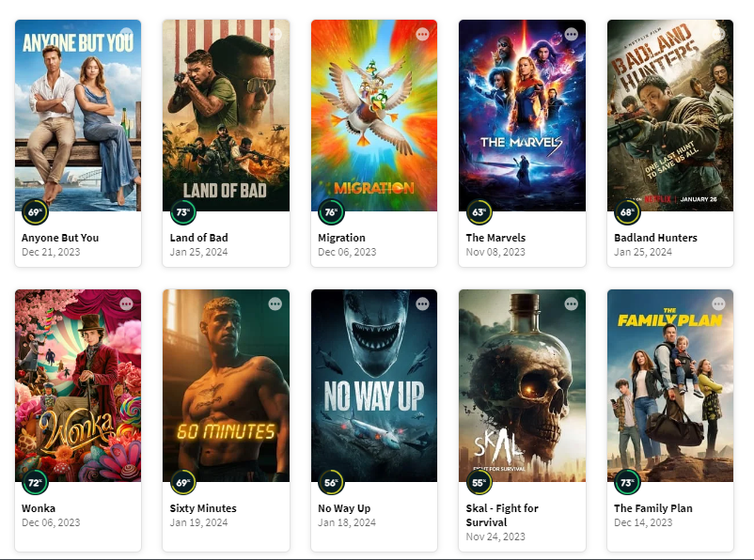Open the Migration movie poster

pos(372,115)
